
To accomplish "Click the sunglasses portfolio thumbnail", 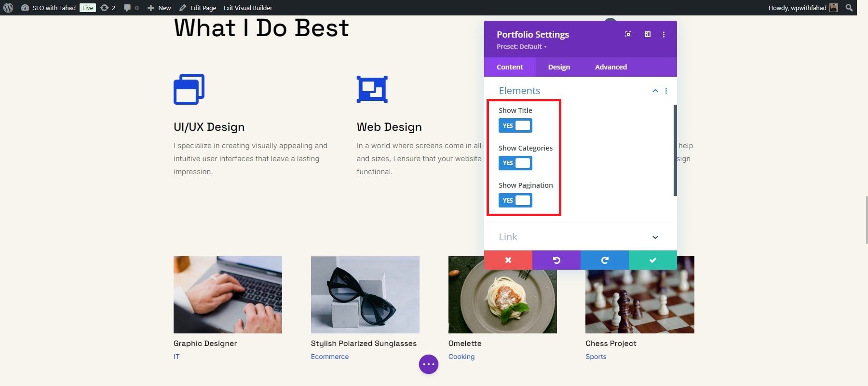I will 365,295.
